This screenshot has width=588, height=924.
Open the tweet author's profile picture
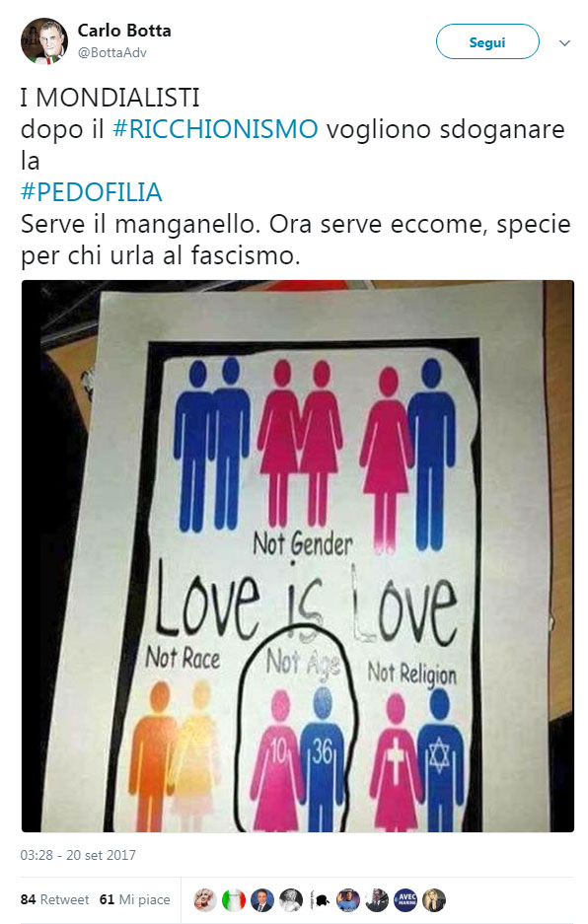[44, 41]
